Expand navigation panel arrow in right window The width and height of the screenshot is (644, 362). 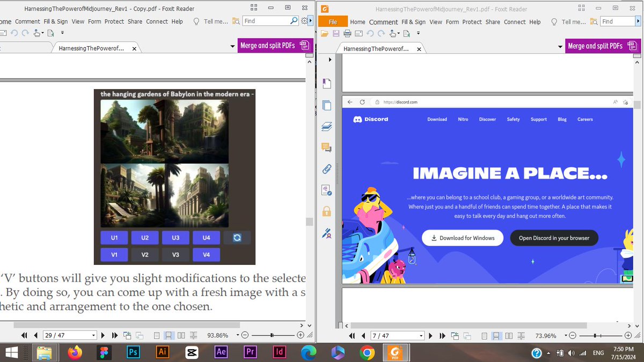pos(330,60)
